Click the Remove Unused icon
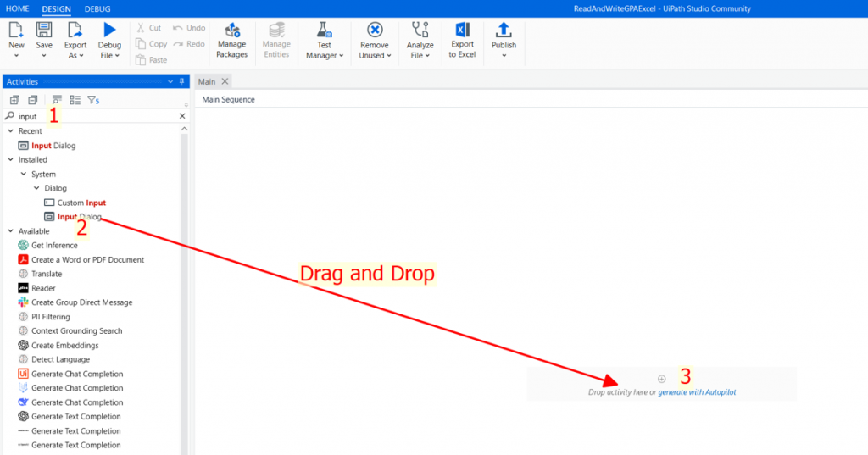Viewport: 868px width, 455px height. [x=375, y=30]
